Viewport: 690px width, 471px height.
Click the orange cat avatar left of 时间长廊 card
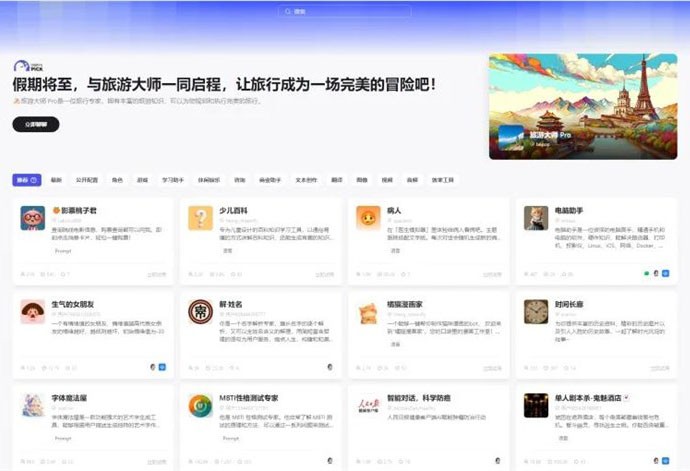click(x=368, y=312)
